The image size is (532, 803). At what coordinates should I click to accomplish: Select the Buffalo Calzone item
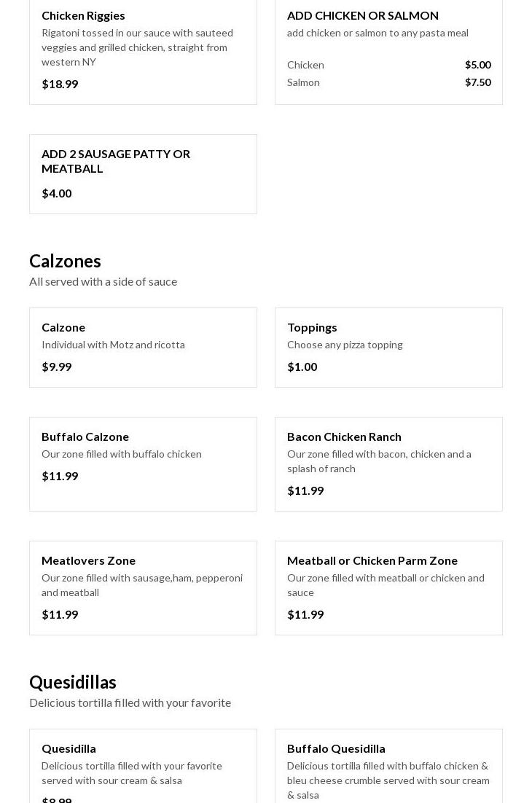click(143, 464)
